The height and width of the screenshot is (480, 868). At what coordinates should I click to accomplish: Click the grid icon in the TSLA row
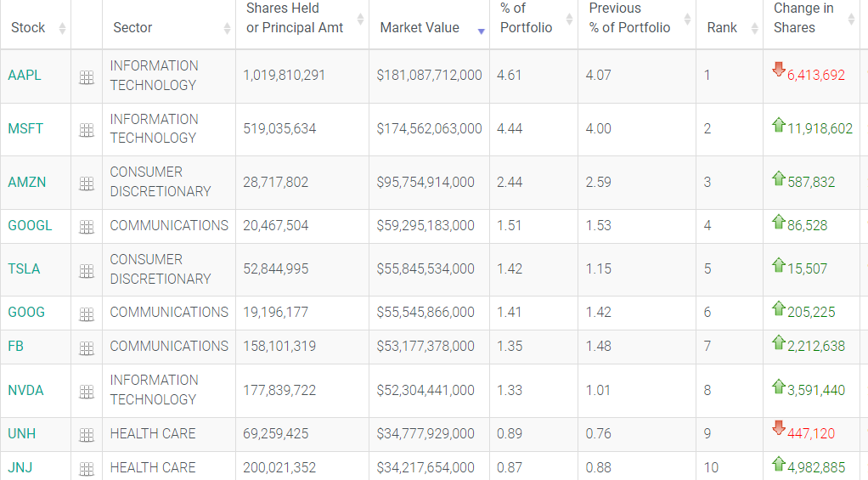click(x=86, y=271)
